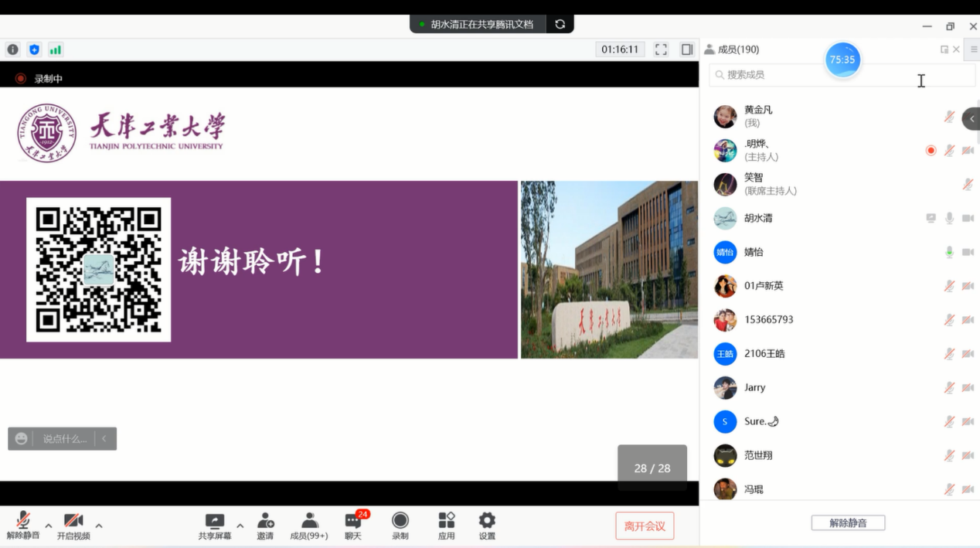Screen dimensions: 980x548
Task: Toggle the muted mic icon for 2106王皓
Action: [x=949, y=354]
